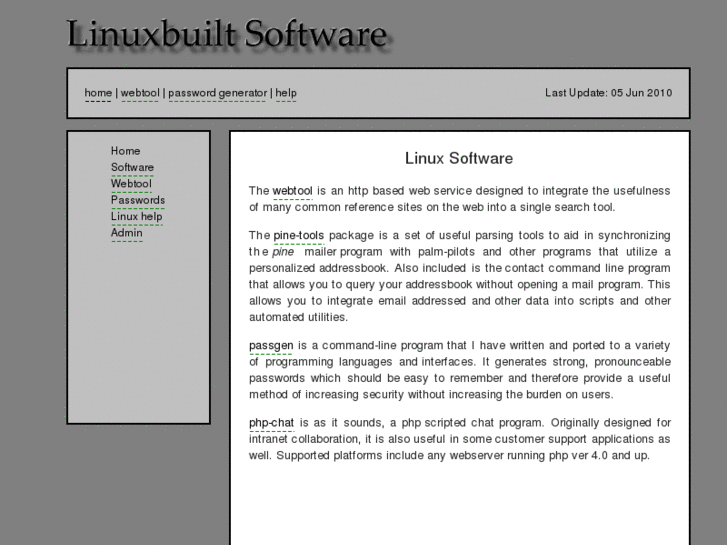This screenshot has width=727, height=545.
Task: Select Home in the sidebar menu
Action: 125,151
